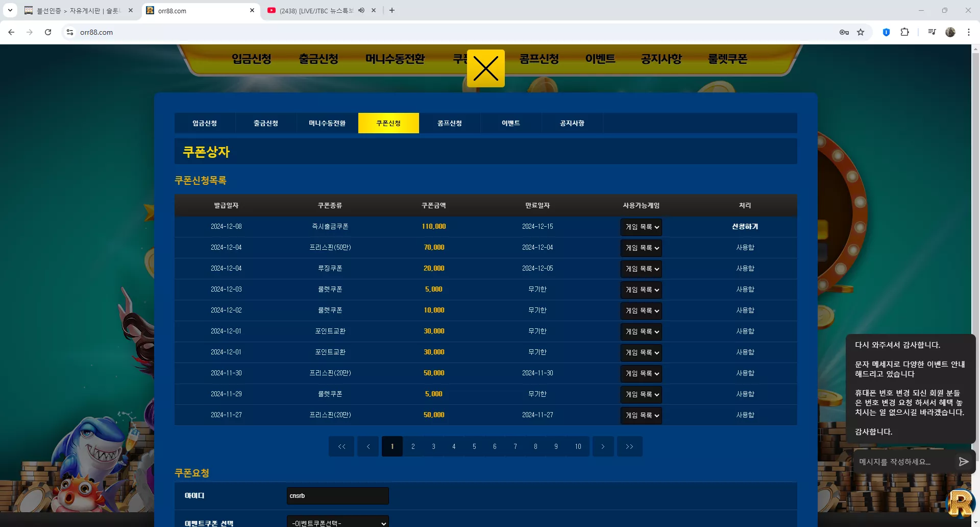Open the Chrome three-dot menu
The image size is (980, 527).
968,32
